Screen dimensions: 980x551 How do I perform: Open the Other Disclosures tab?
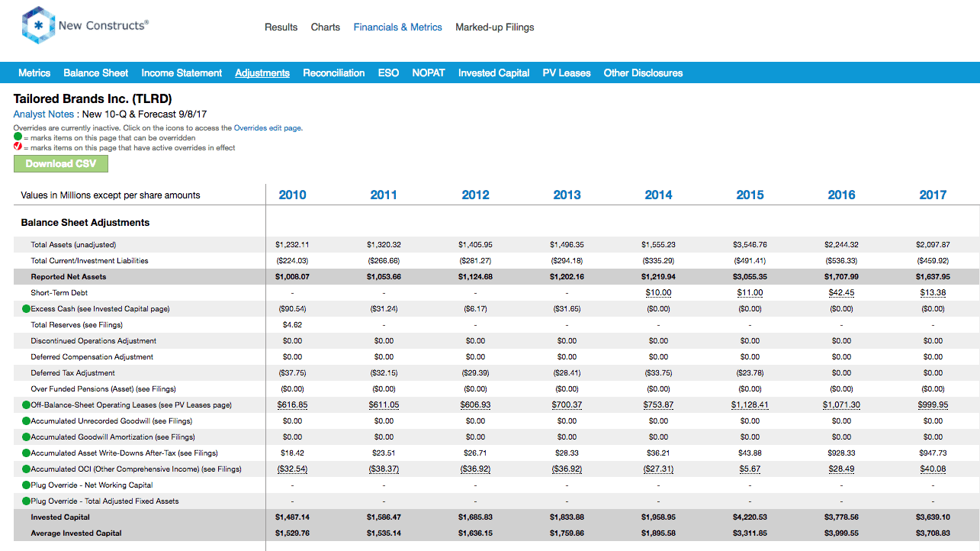point(643,73)
